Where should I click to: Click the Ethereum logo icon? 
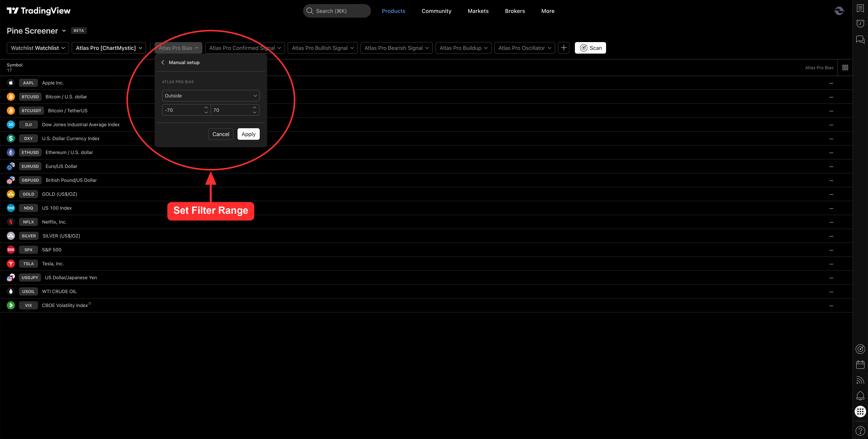tap(11, 152)
